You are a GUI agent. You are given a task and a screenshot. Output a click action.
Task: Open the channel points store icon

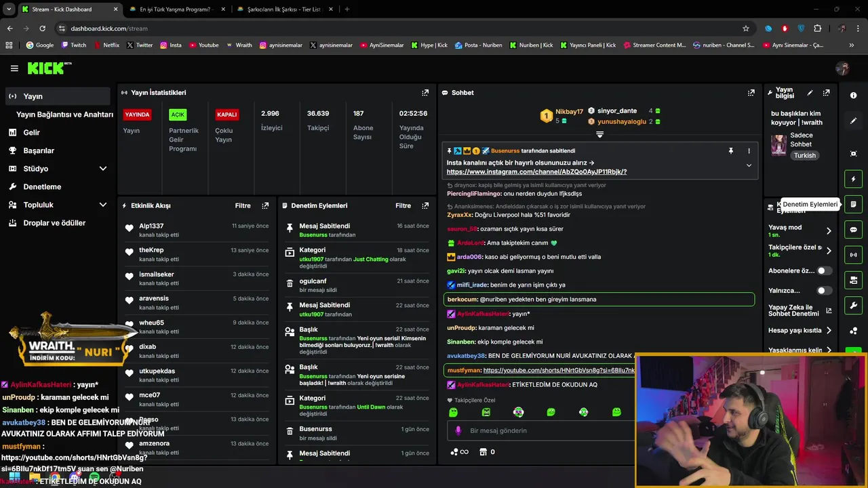tap(483, 452)
